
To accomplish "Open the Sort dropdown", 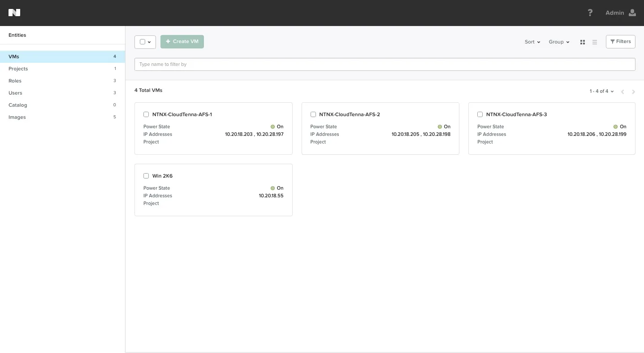I will point(532,42).
